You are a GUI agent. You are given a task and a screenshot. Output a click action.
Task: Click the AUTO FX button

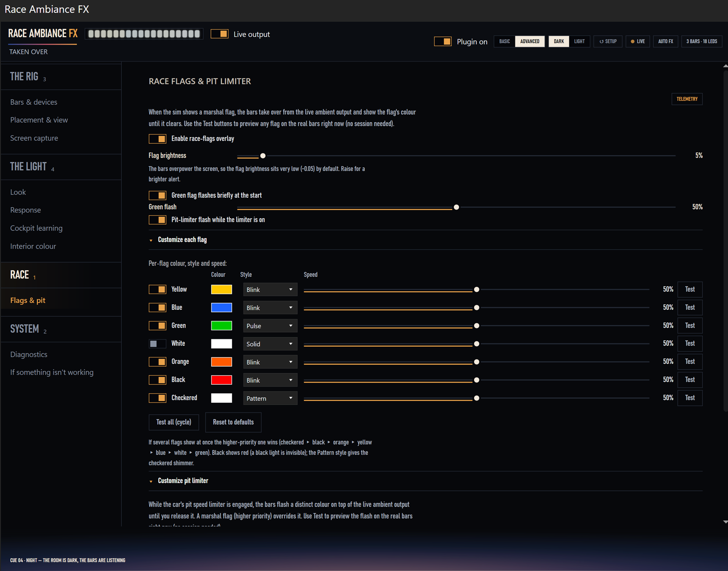click(665, 41)
